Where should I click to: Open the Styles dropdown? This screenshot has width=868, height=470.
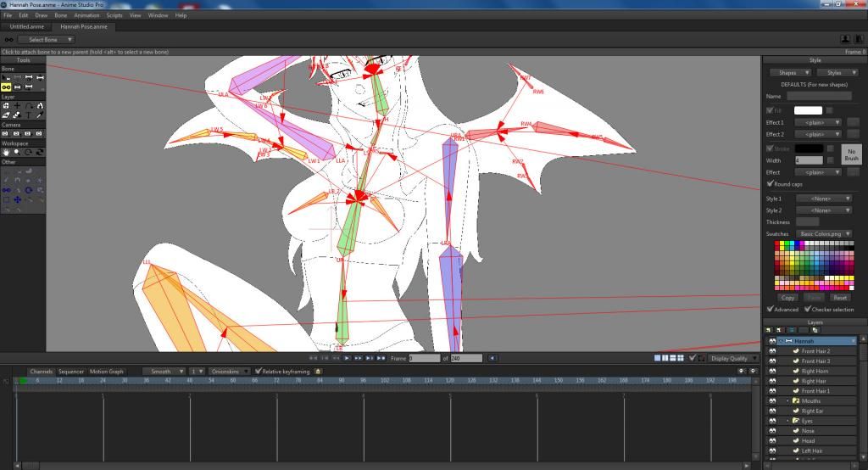coord(837,73)
